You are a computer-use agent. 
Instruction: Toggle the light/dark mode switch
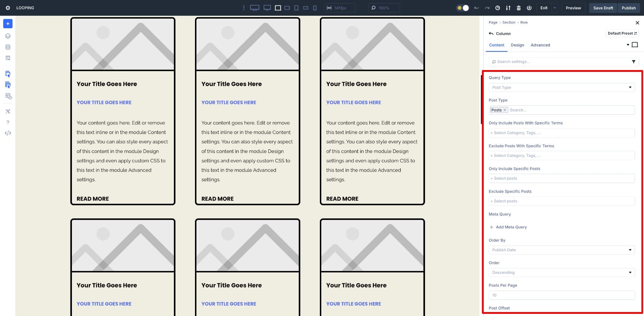[463, 8]
